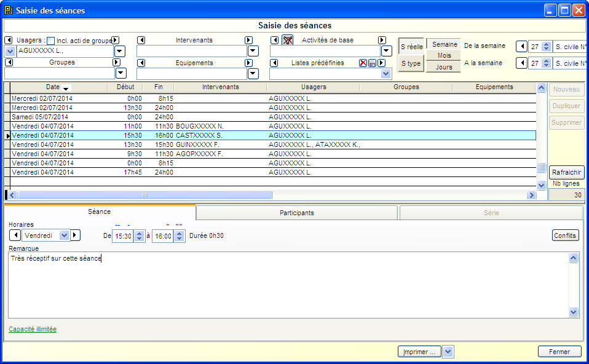The width and height of the screenshot is (589, 364).
Task: Switch to the Séance tab
Action: (100, 212)
